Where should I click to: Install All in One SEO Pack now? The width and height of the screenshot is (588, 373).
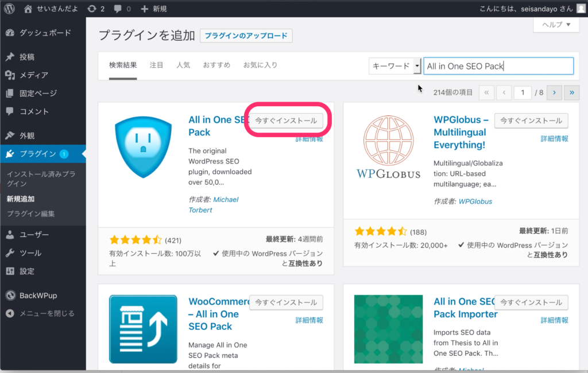pos(286,121)
